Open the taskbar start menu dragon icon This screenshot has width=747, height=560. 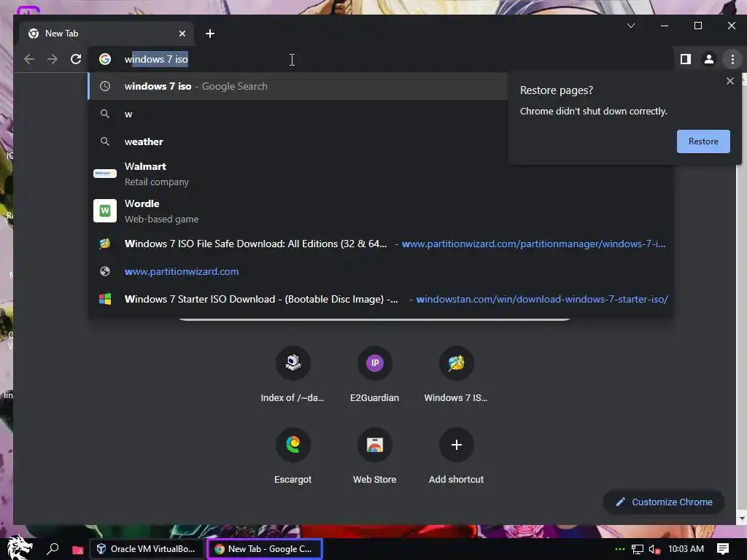coord(19,548)
